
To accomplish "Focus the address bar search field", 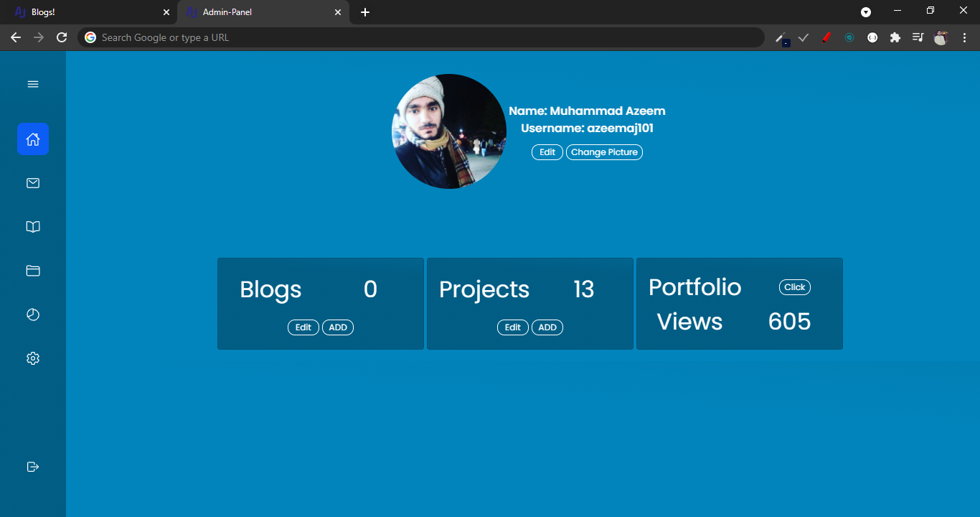I will tap(421, 37).
